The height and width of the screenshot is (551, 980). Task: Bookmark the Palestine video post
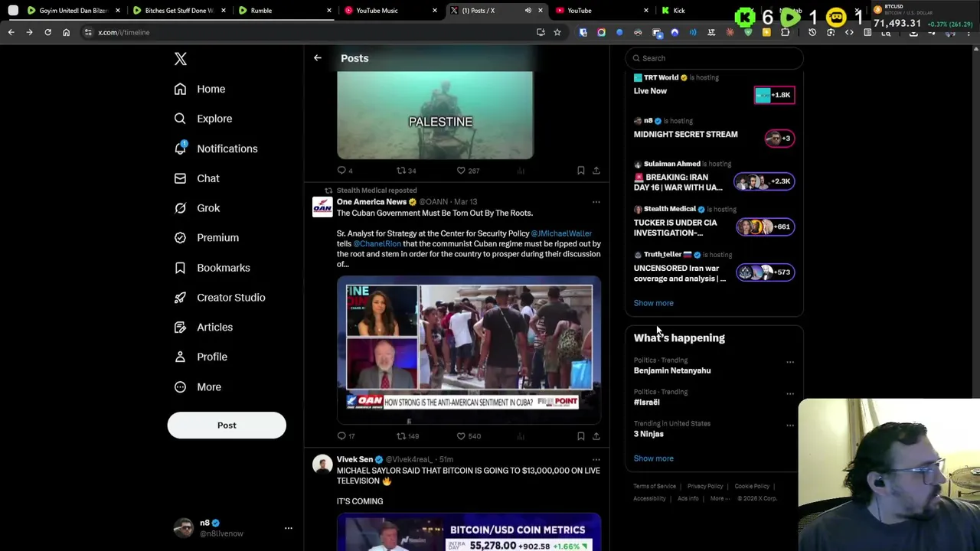(580, 171)
